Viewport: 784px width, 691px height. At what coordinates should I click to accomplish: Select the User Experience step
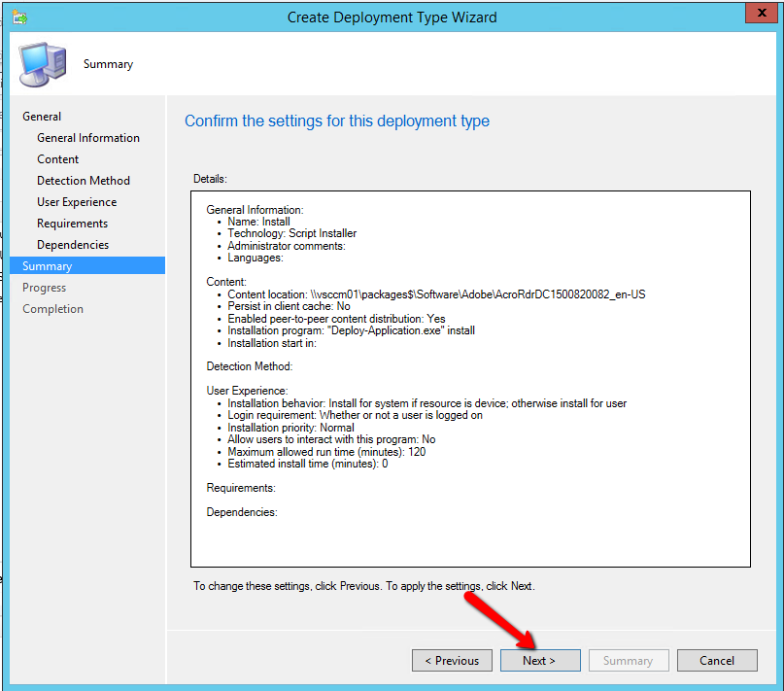(x=77, y=202)
